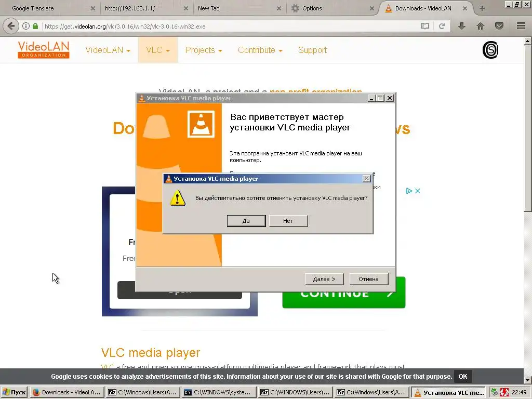Viewport: 532px width, 399px height.
Task: Click the green padlock security icon
Action: point(35,26)
